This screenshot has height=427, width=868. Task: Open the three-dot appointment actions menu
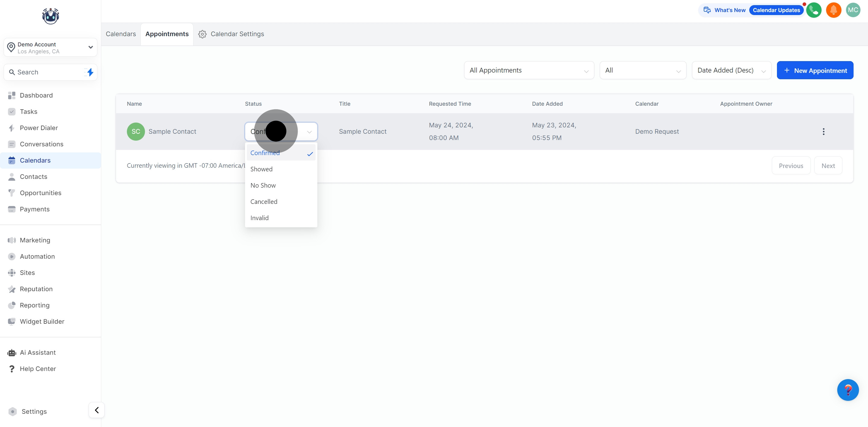(823, 132)
